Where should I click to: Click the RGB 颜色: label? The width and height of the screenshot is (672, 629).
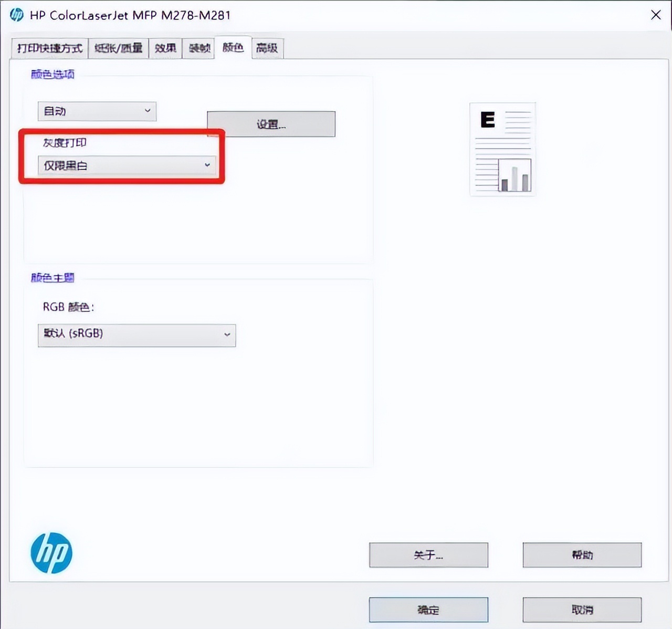68,307
